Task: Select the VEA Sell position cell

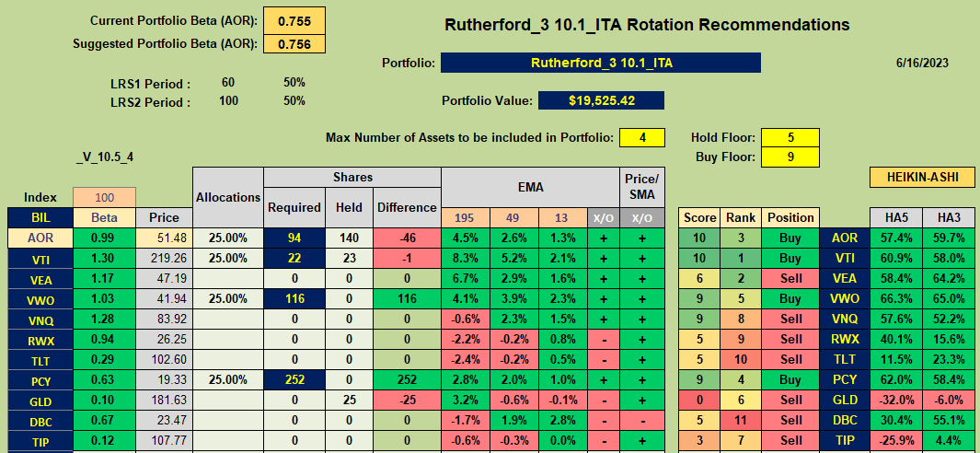Action: click(790, 279)
